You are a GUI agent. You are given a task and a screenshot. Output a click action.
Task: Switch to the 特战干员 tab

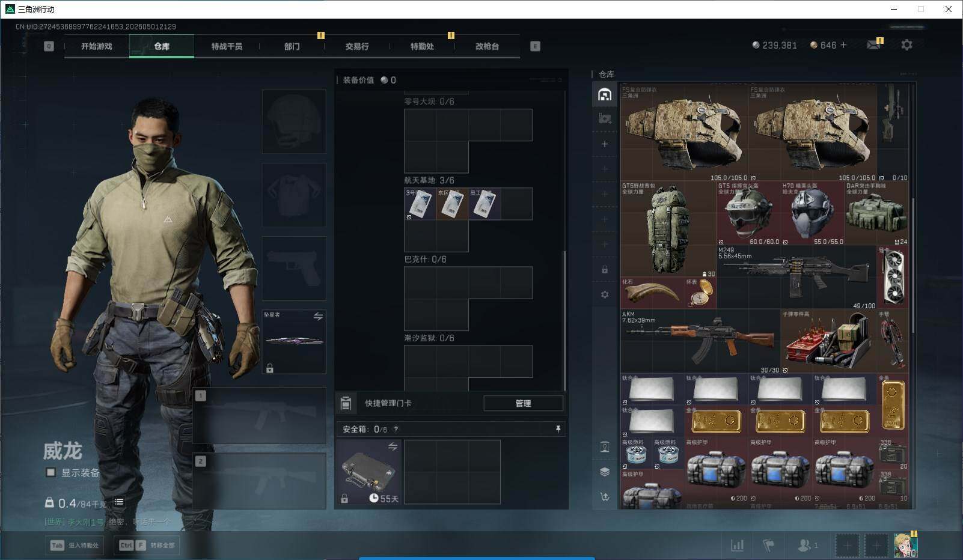click(227, 46)
